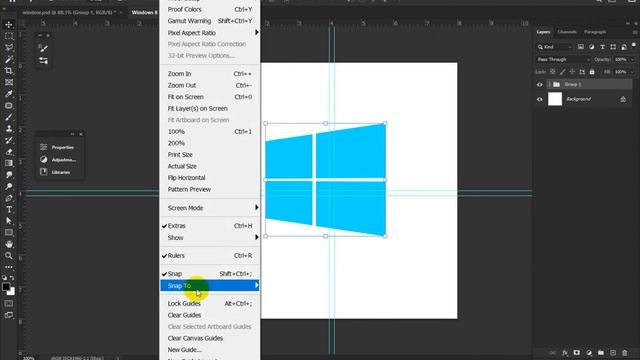
Task: Delete layer trash icon
Action: 624,353
